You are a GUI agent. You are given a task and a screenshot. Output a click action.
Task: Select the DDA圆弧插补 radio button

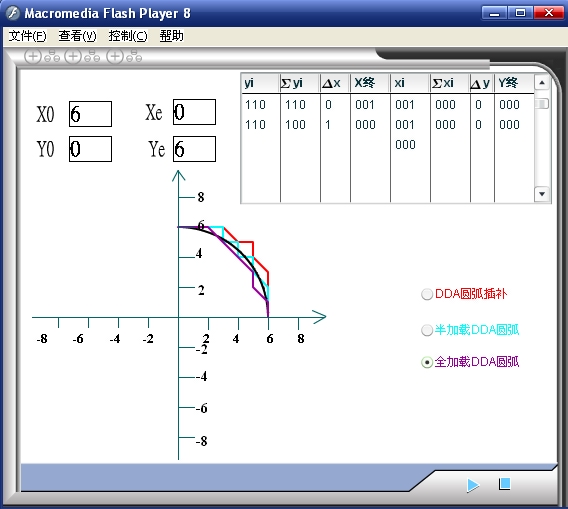[427, 294]
